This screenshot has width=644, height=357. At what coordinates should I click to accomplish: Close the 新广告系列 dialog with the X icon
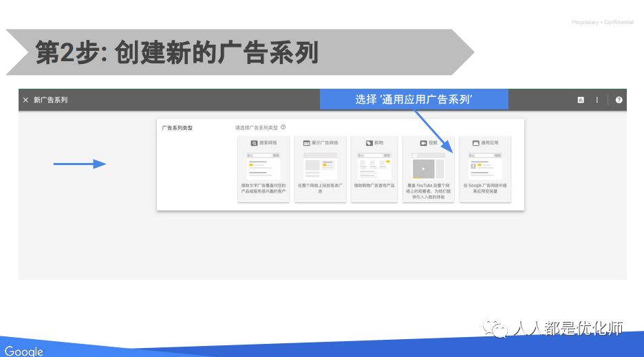tap(25, 100)
